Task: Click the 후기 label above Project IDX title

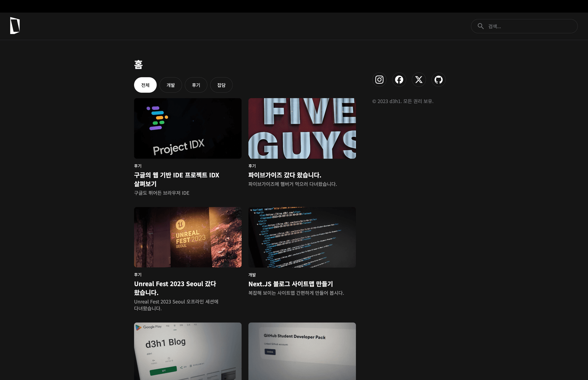Action: [x=138, y=166]
